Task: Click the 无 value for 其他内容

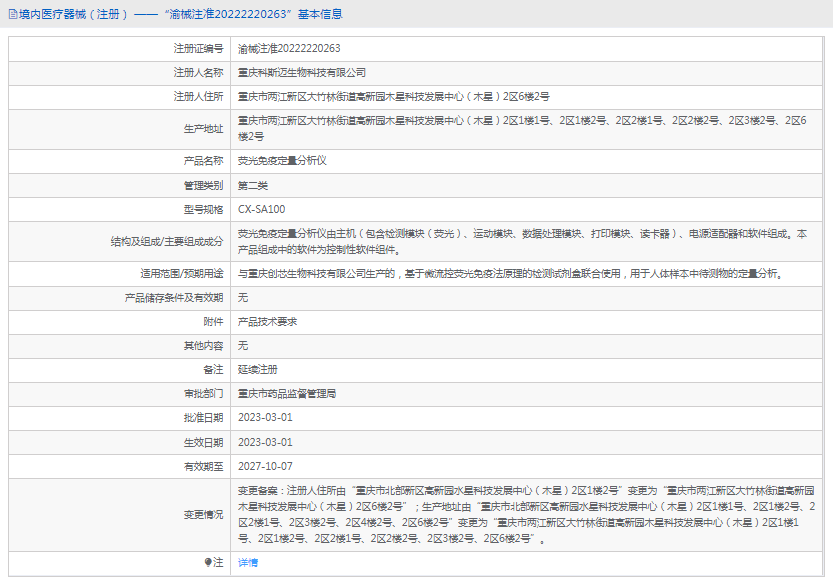Action: [243, 346]
